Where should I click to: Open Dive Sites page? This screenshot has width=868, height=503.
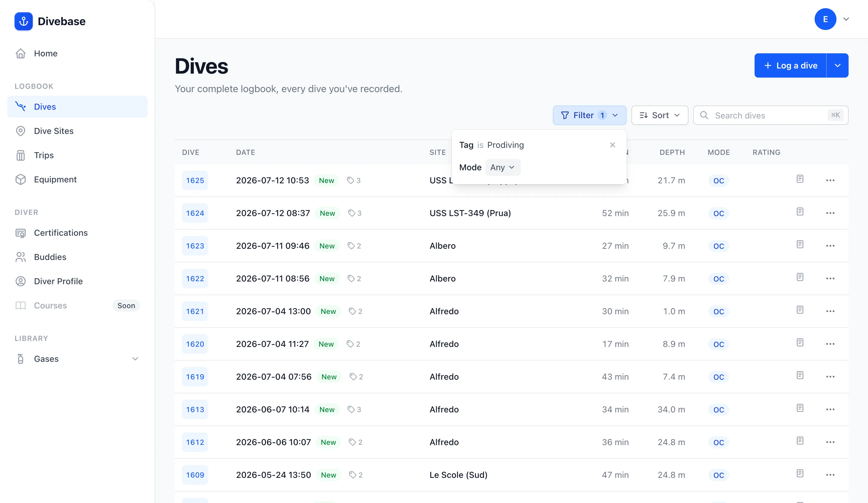tap(77, 131)
